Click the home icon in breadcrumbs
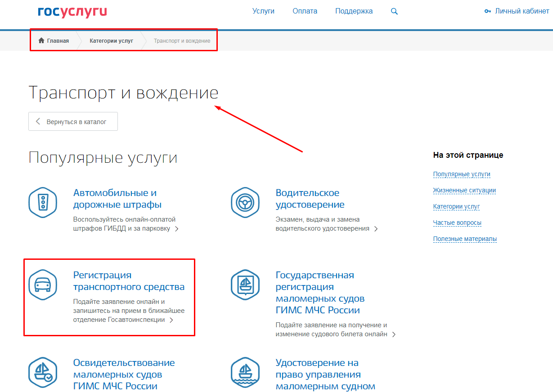The height and width of the screenshot is (392, 553). coord(41,41)
